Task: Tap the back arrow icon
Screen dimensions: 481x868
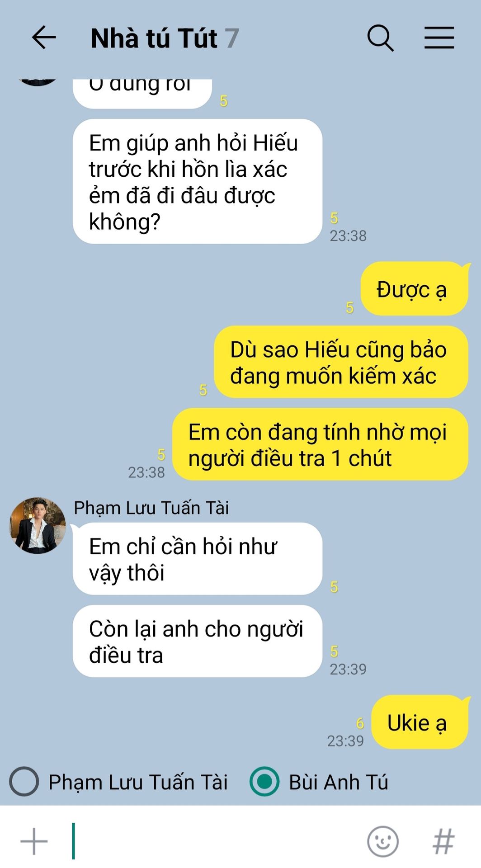Action: 44,38
